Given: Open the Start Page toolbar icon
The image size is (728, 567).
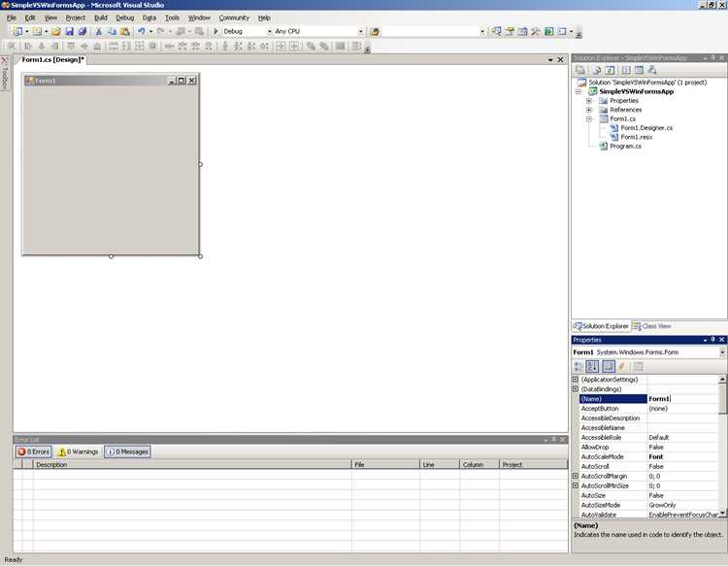Looking at the screenshot, I should (x=548, y=32).
